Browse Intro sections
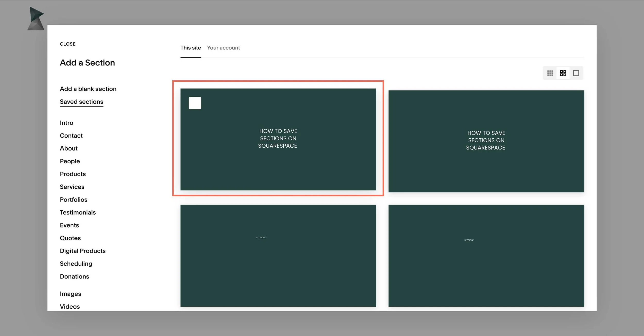The width and height of the screenshot is (644, 336). (x=66, y=123)
